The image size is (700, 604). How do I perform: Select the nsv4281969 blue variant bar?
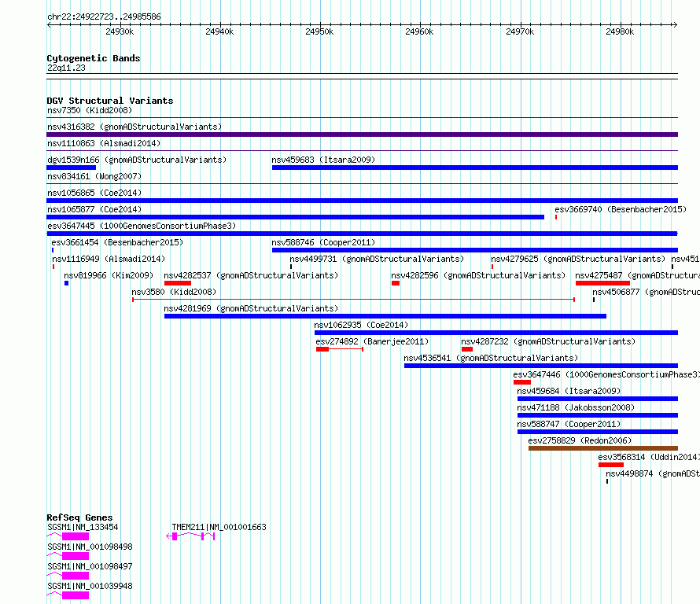click(x=385, y=316)
